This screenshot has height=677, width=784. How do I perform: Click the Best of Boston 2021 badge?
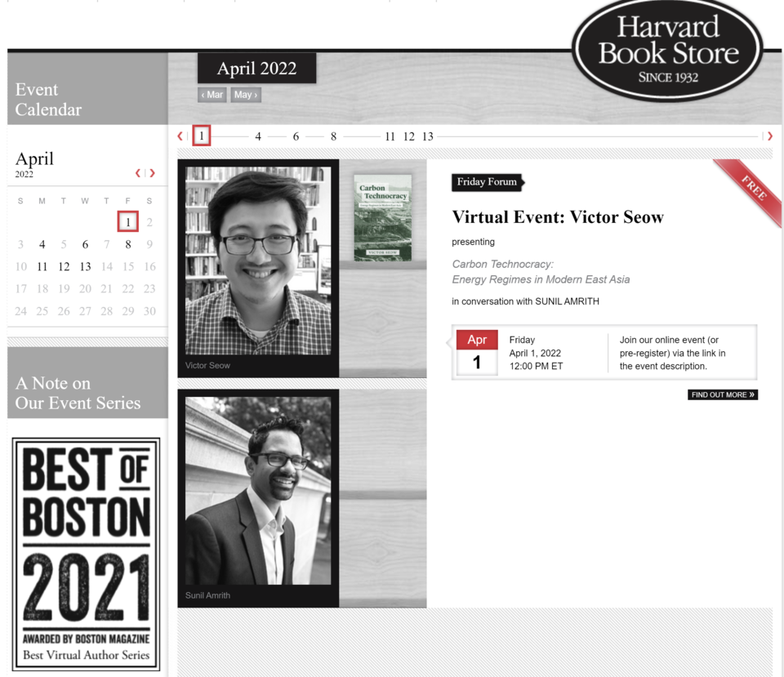[86, 554]
